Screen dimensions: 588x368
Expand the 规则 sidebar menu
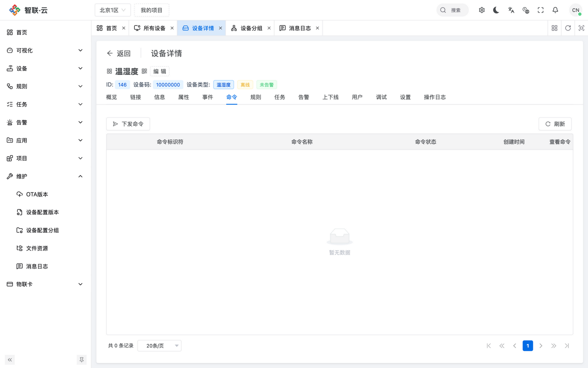coord(45,86)
